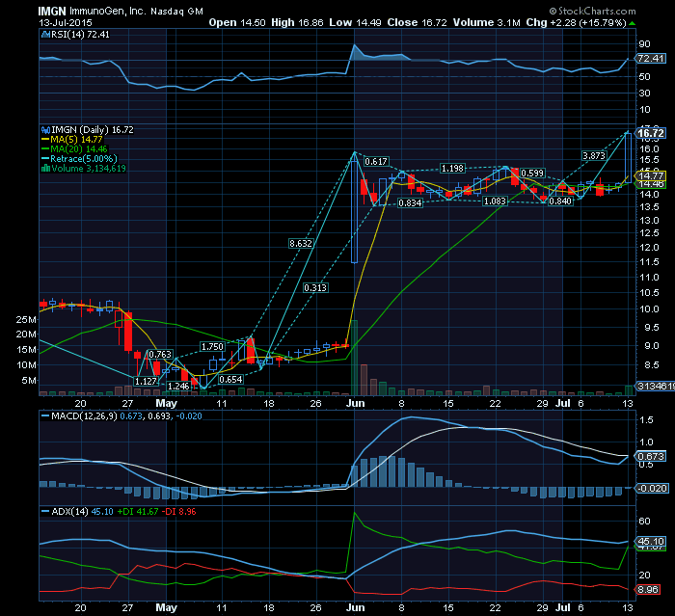Click the 1.198 retrace label
Screen dimensions: 675x616
coord(452,169)
